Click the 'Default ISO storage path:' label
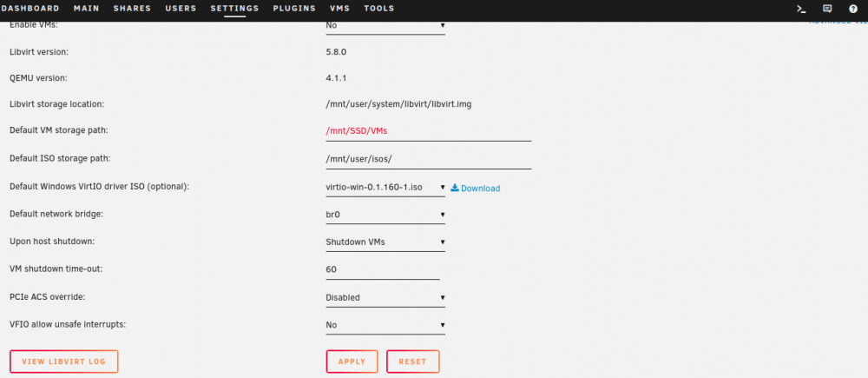868x378 pixels. [x=61, y=158]
